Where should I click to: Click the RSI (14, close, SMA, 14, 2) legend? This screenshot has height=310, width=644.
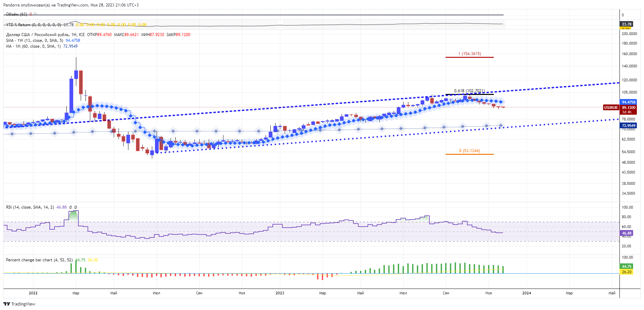pos(30,207)
